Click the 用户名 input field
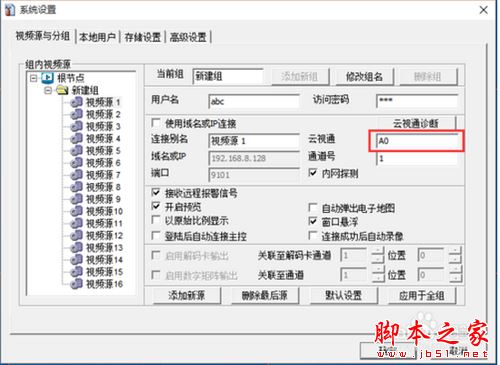 coord(254,101)
